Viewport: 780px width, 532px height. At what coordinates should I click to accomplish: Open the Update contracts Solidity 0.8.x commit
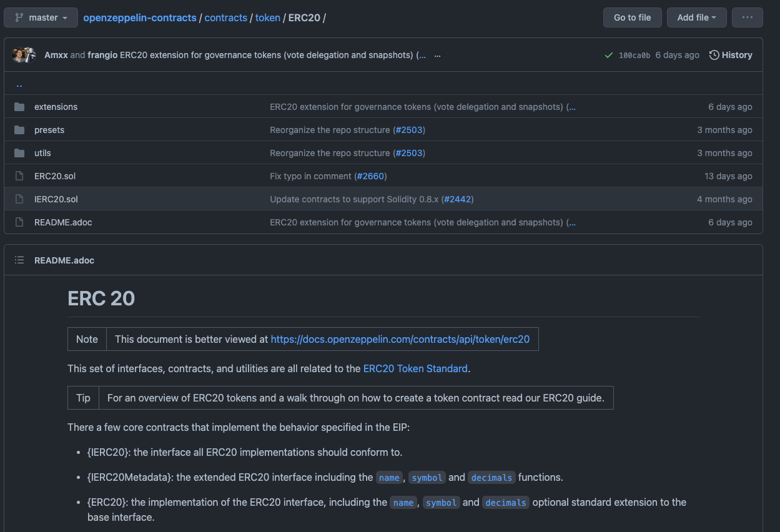point(354,199)
